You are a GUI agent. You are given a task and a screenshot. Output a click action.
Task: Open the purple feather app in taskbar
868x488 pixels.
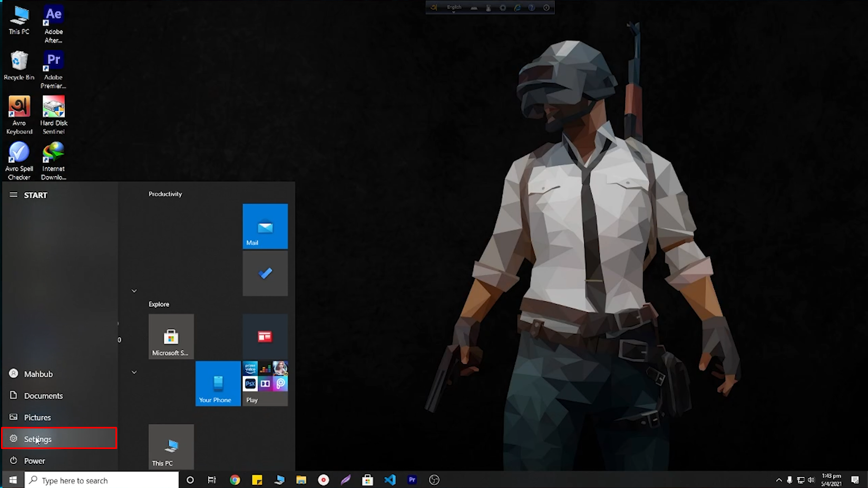346,480
